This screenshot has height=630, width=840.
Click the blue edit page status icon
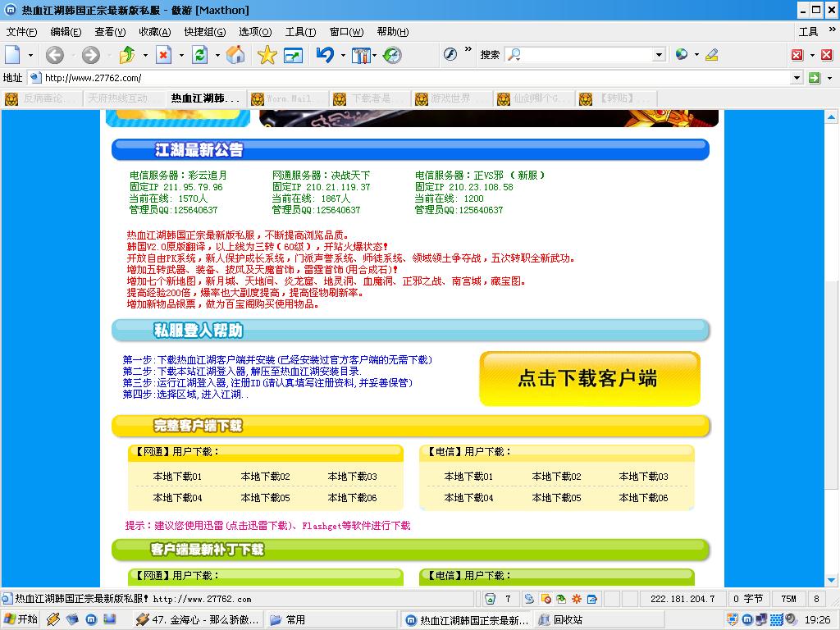592,599
